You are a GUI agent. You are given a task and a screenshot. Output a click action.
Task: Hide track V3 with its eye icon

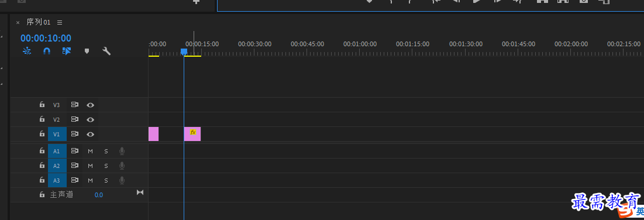coord(90,105)
